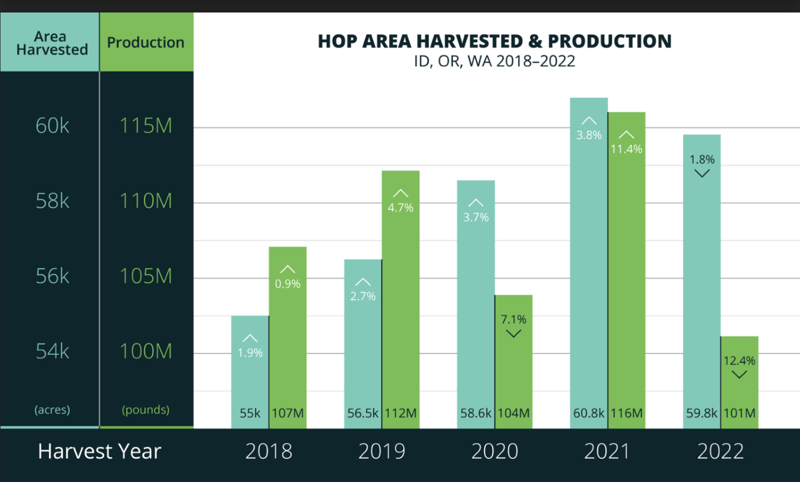
Task: Click the '116M' bar value
Action: tap(627, 413)
